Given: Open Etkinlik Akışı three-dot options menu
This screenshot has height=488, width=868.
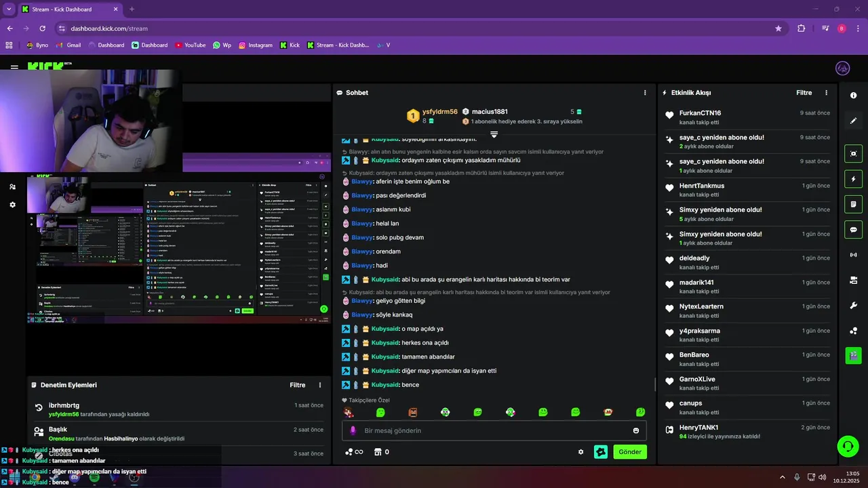Looking at the screenshot, I should 826,93.
